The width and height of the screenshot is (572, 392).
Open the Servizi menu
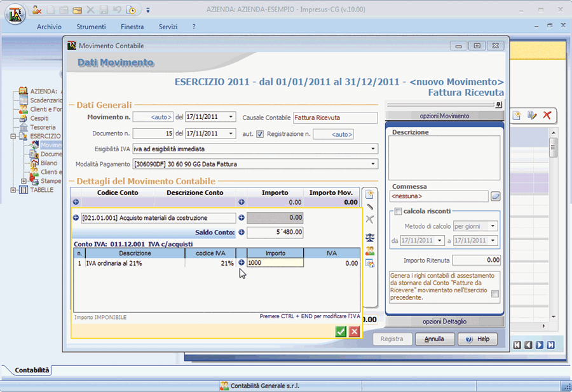pyautogui.click(x=168, y=27)
